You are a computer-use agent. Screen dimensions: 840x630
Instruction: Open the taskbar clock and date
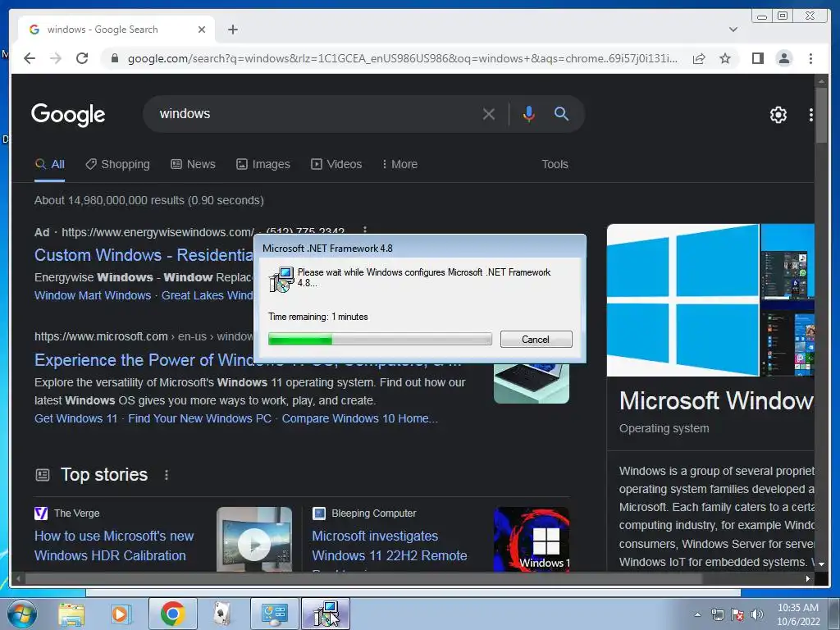click(x=798, y=614)
